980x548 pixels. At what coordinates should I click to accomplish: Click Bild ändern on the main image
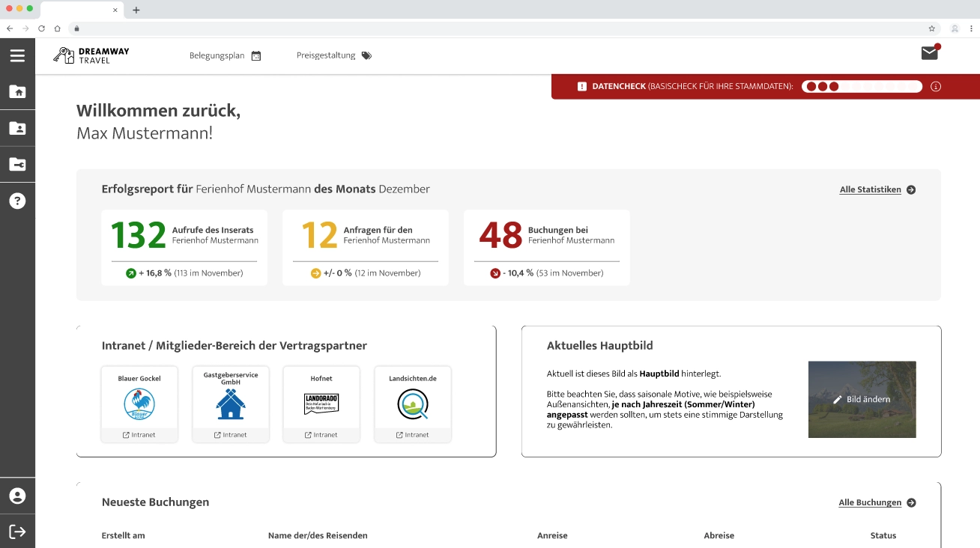(x=862, y=400)
